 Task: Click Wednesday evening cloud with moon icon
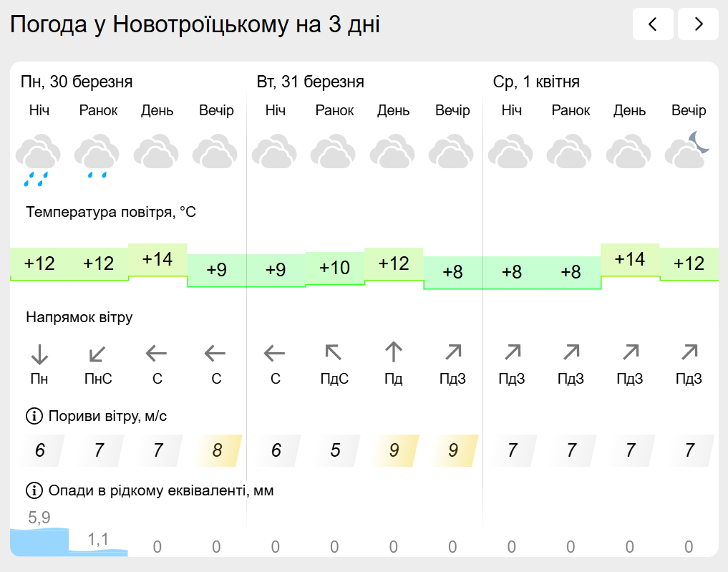tap(687, 150)
